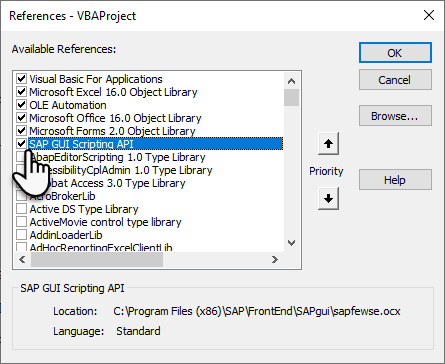
Task: Move reference up with Priority up arrow
Action: [328, 144]
